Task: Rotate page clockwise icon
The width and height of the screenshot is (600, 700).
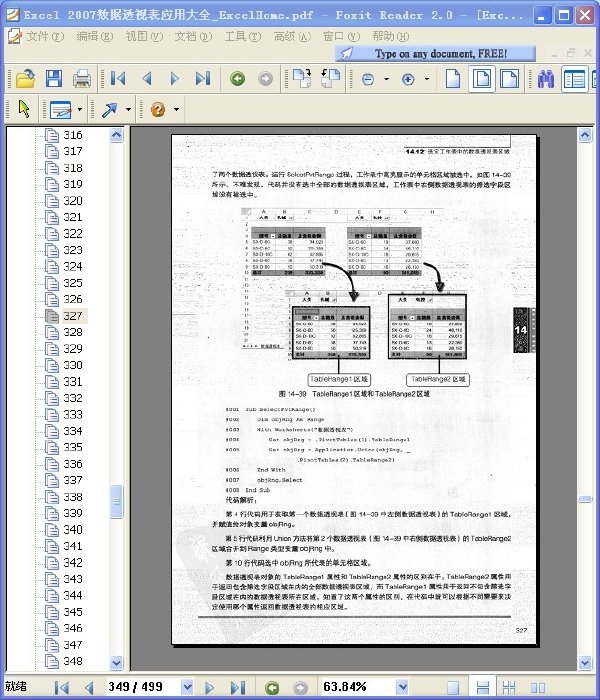Action: click(x=302, y=78)
